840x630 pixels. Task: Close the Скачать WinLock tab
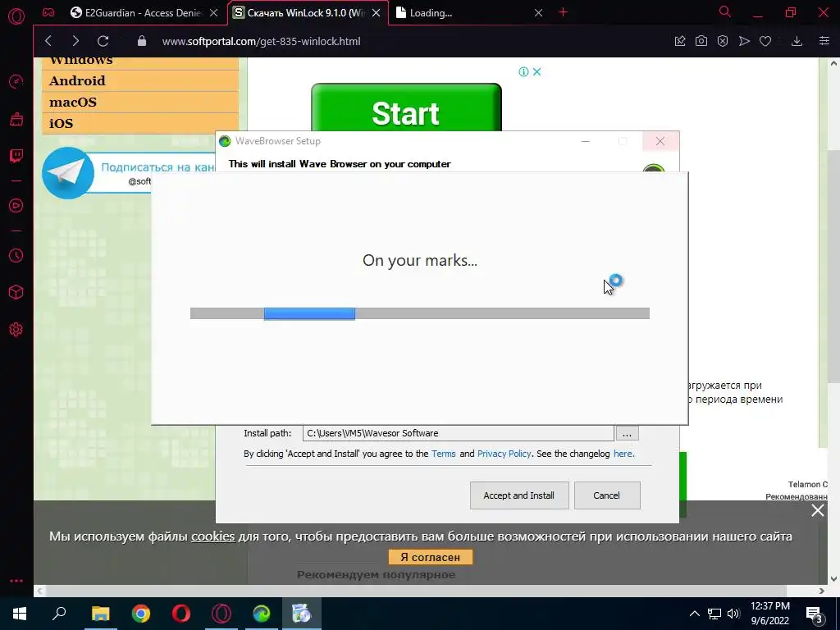[376, 13]
